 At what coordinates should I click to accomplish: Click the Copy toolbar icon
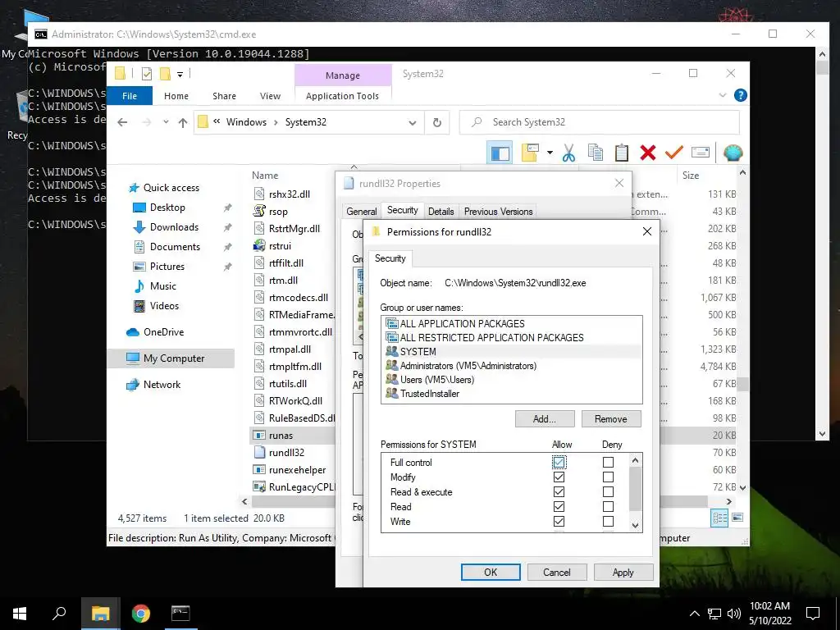coord(596,153)
